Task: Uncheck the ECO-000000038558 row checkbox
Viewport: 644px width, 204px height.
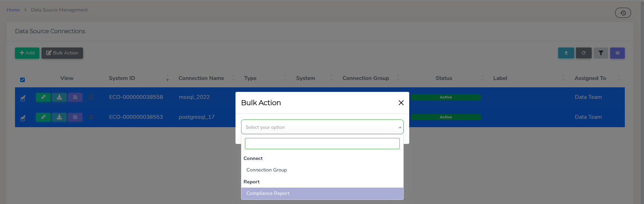Action: coord(23,98)
